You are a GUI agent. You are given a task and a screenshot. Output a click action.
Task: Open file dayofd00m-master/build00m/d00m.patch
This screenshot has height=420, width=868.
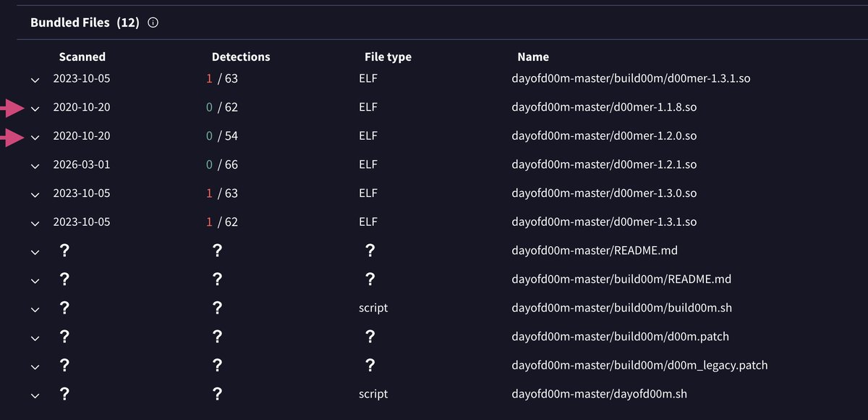(620, 336)
